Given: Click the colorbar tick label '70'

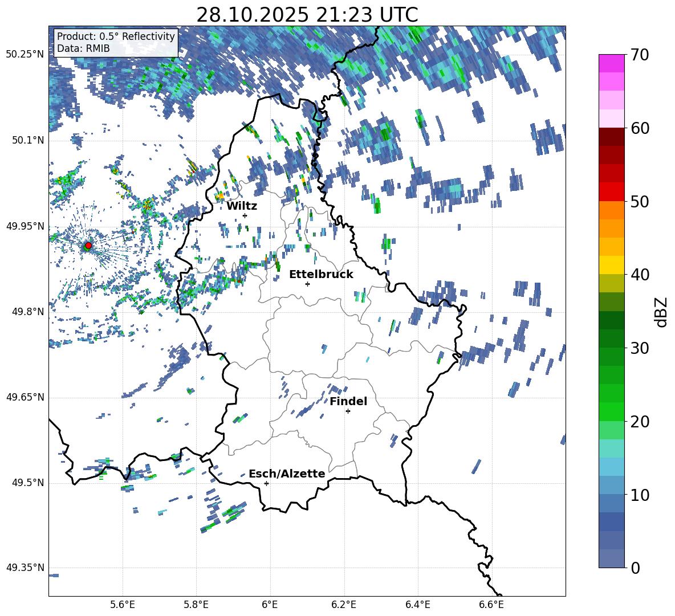Looking at the screenshot, I should coord(640,55).
